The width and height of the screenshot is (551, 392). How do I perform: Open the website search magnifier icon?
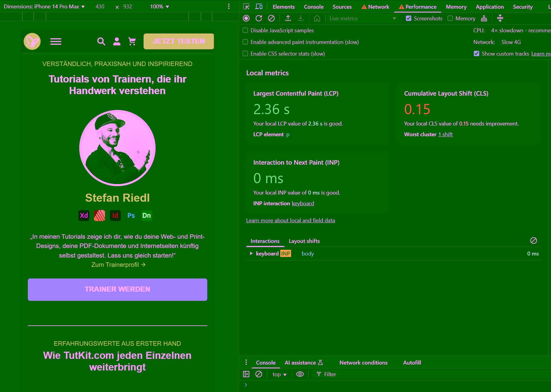pos(101,42)
